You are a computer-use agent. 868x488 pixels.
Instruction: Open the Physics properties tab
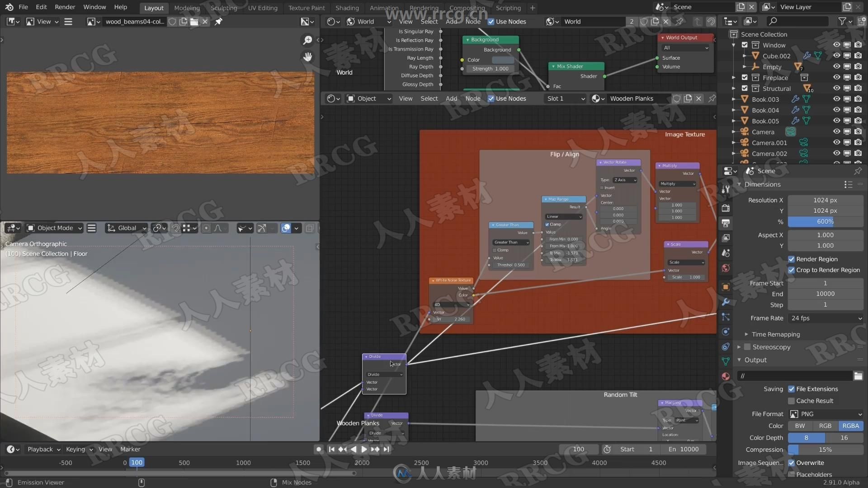point(726,332)
